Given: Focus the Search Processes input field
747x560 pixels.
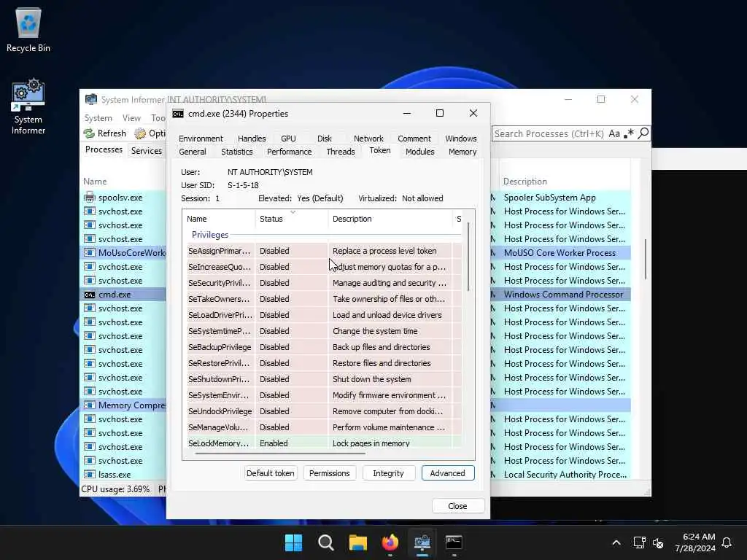Looking at the screenshot, I should click(549, 134).
